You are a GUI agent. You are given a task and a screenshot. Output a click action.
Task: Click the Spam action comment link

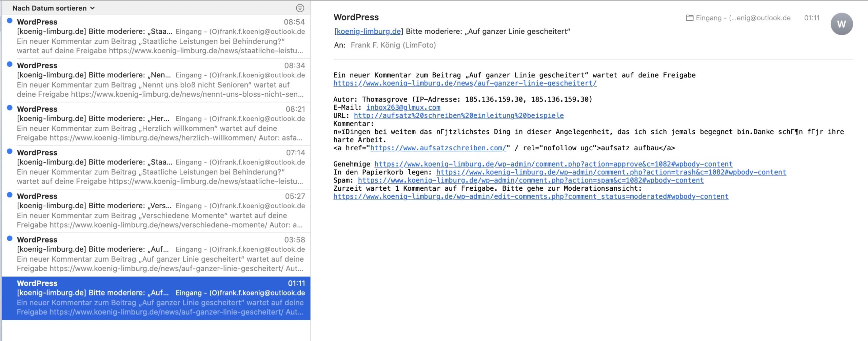(x=531, y=181)
